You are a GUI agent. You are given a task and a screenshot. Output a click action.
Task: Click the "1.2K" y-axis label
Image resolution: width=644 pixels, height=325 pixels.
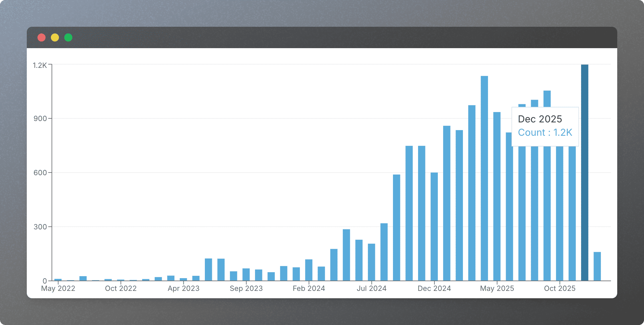click(40, 65)
